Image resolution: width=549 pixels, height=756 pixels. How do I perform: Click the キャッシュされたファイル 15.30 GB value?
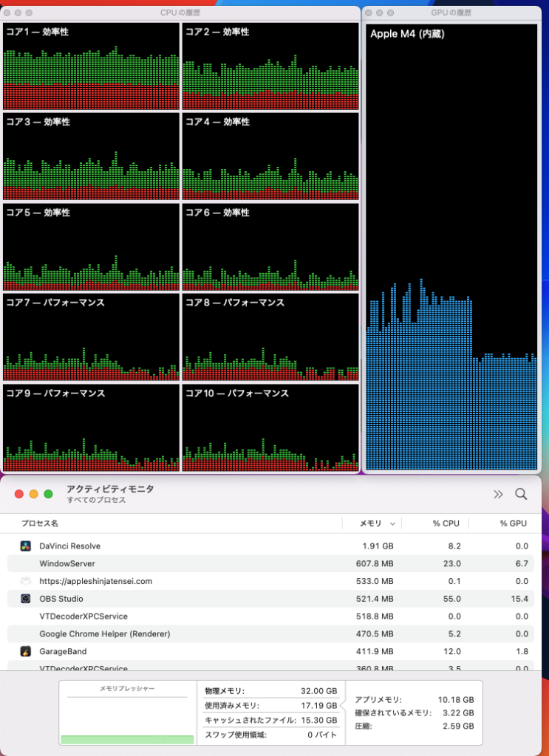pos(319,721)
